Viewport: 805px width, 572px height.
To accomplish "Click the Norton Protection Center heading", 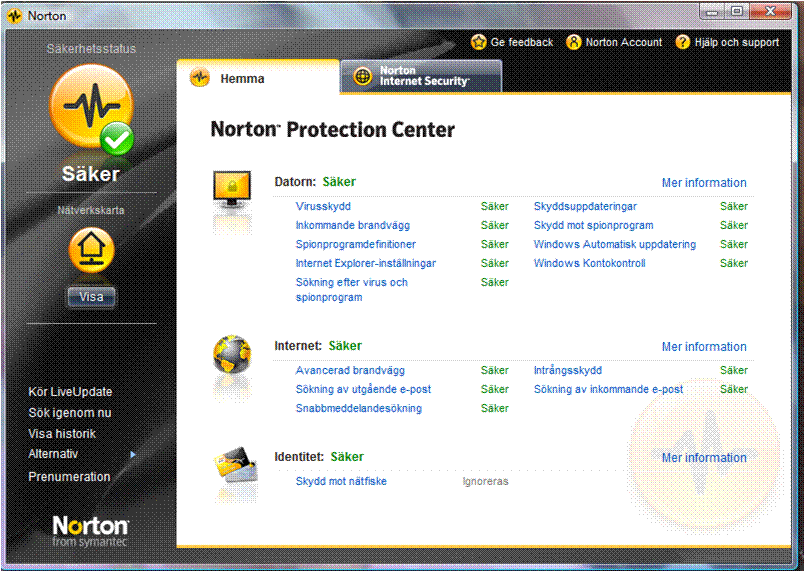I will 333,129.
